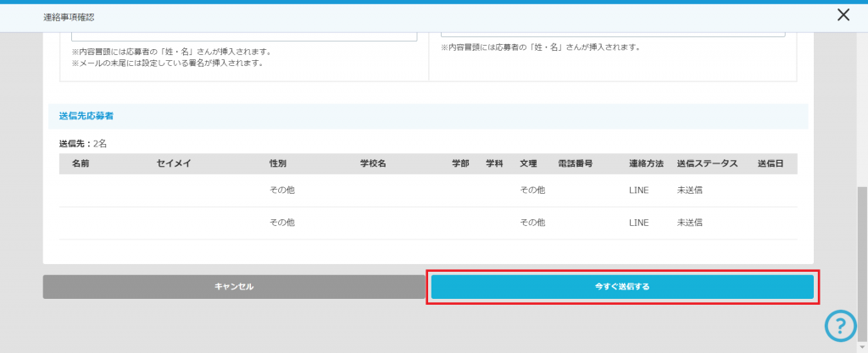Image resolution: width=868 pixels, height=353 pixels.
Task: Click the 学部 column header
Action: point(460,163)
